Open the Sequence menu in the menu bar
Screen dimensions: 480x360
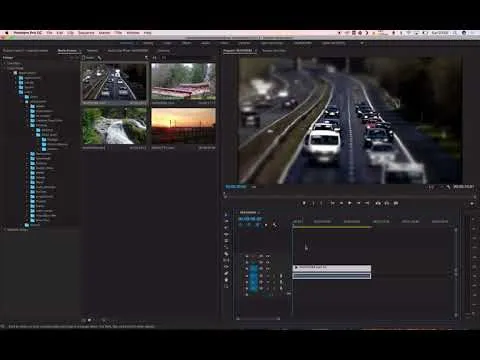tap(86, 33)
